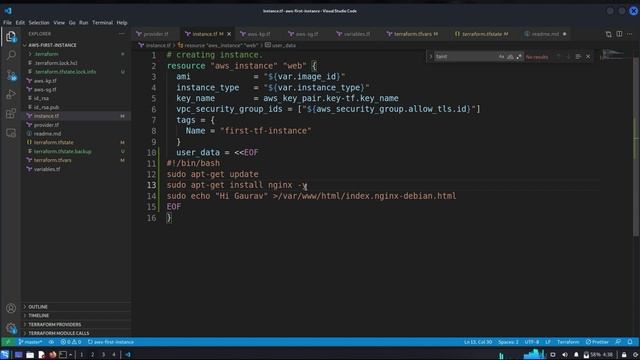The width and height of the screenshot is (640, 360).
Task: Open the File menu
Action: 7,22
